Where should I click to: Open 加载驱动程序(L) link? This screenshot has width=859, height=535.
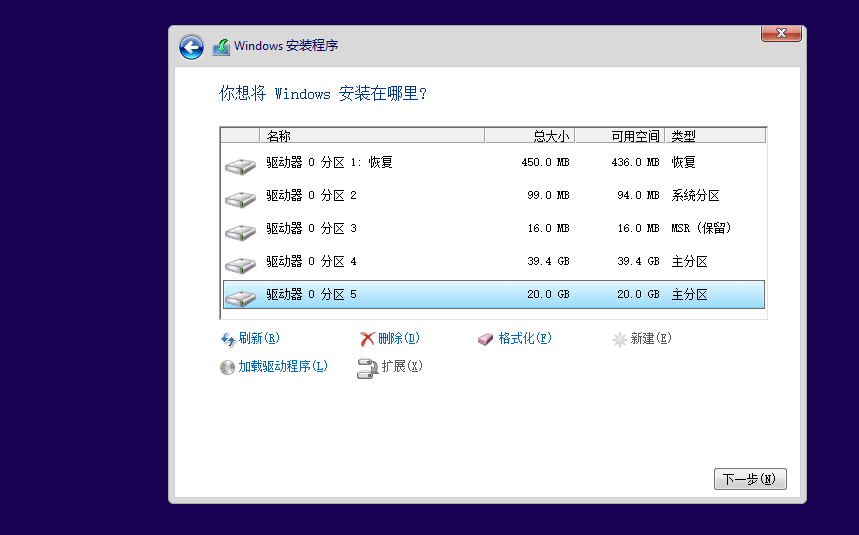pos(283,366)
